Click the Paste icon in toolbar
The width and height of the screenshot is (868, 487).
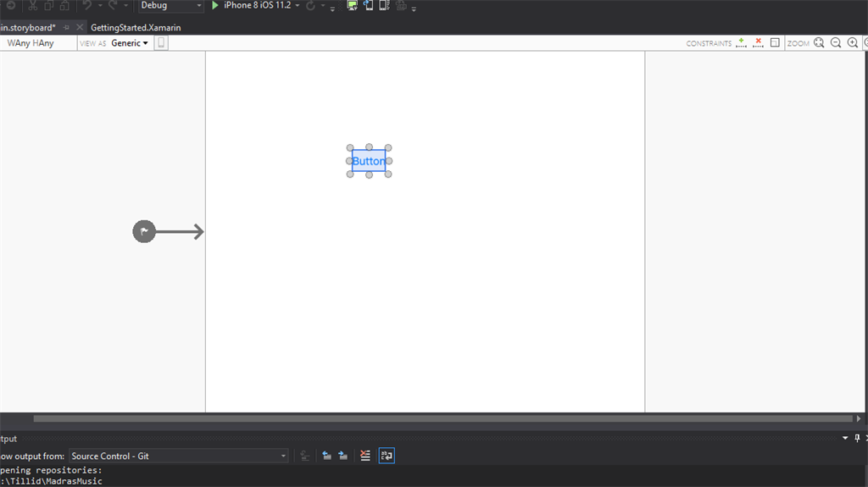pos(64,6)
